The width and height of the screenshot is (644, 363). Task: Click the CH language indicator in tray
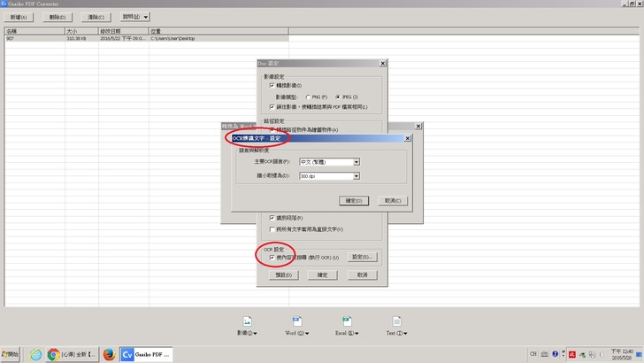click(533, 354)
